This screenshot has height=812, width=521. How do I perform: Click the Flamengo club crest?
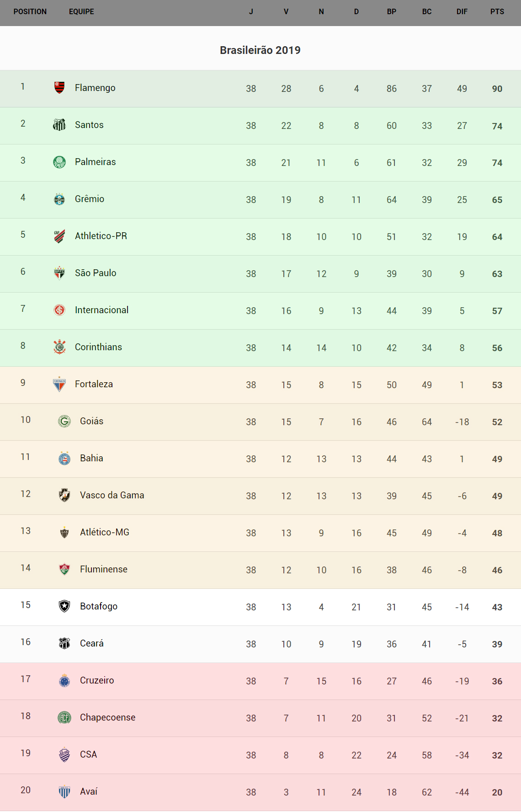pyautogui.click(x=59, y=87)
